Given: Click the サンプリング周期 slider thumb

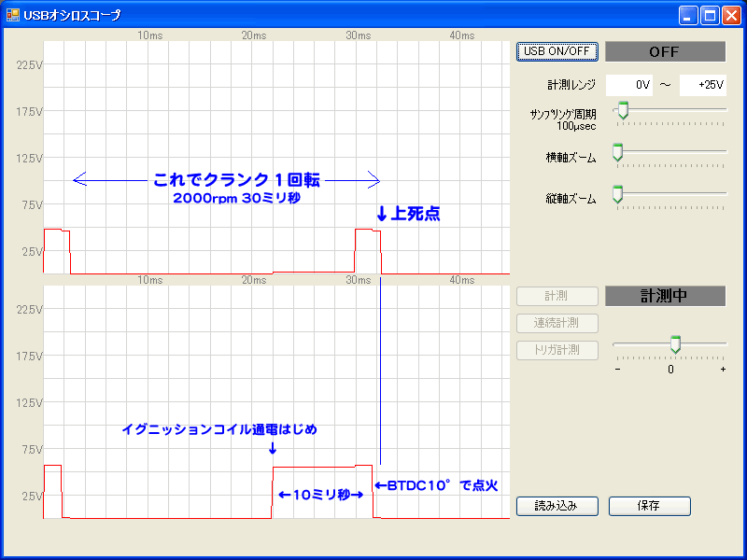Looking at the screenshot, I should tap(623, 110).
